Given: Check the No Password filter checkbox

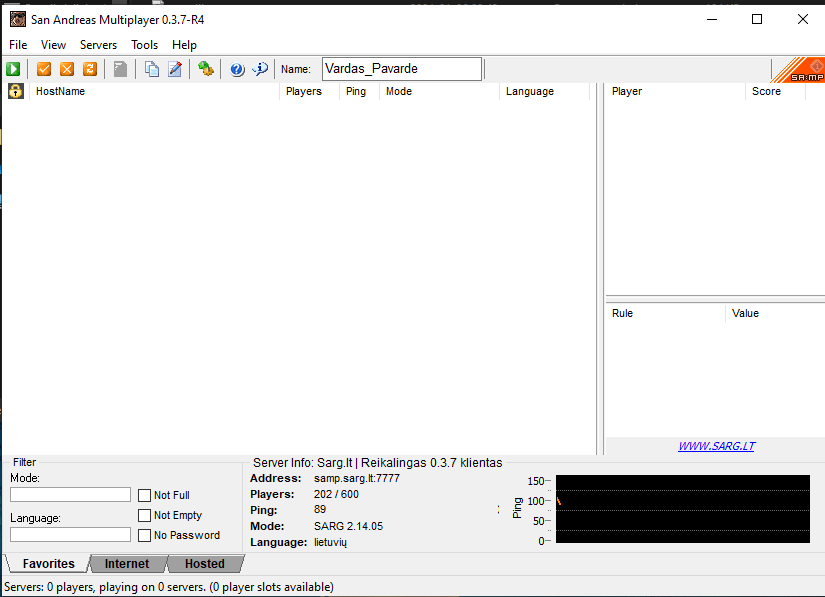Looking at the screenshot, I should click(x=144, y=535).
